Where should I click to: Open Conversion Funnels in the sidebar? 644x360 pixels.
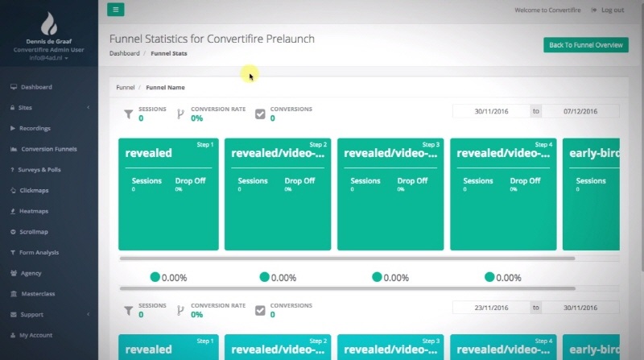click(x=49, y=149)
